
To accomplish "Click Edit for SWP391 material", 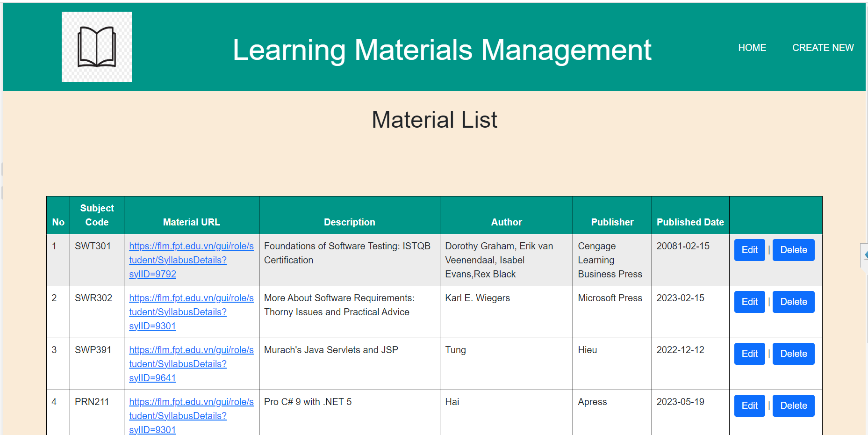I will point(749,354).
